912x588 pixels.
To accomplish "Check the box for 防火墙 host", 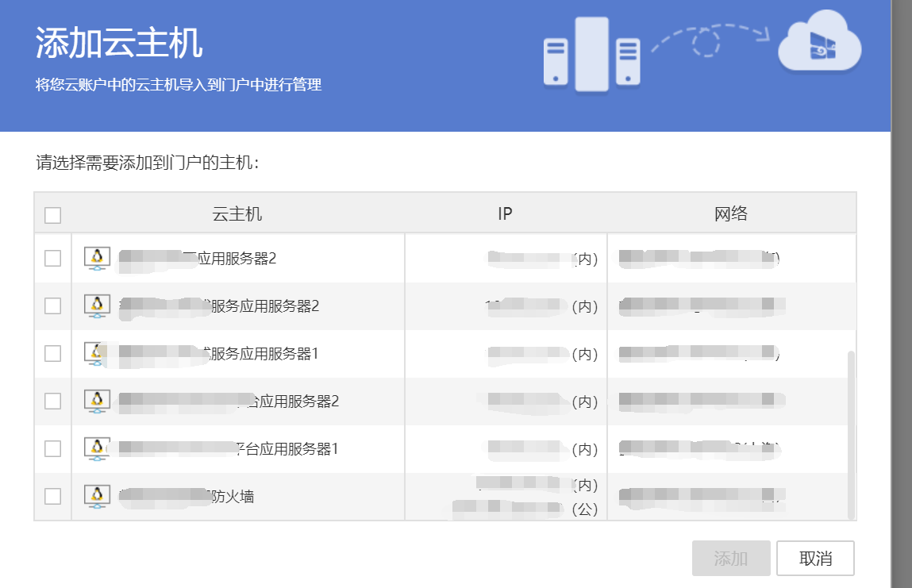I will 53,496.
